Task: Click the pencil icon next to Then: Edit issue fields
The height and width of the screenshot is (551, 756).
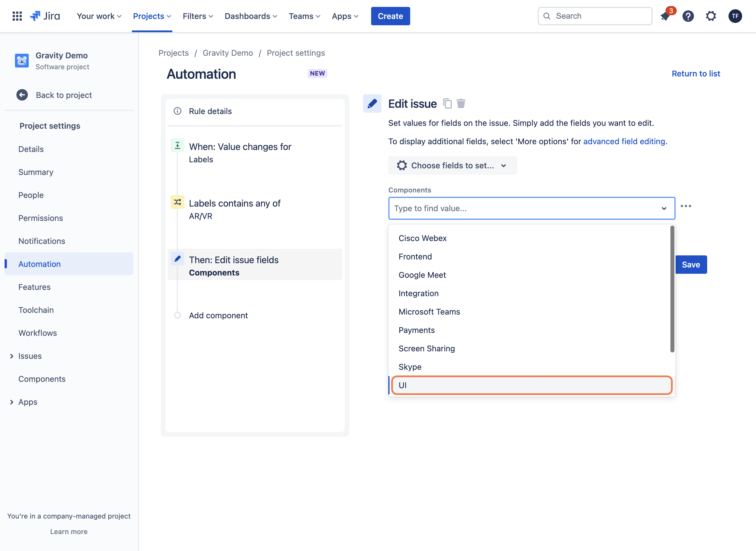Action: tap(178, 259)
